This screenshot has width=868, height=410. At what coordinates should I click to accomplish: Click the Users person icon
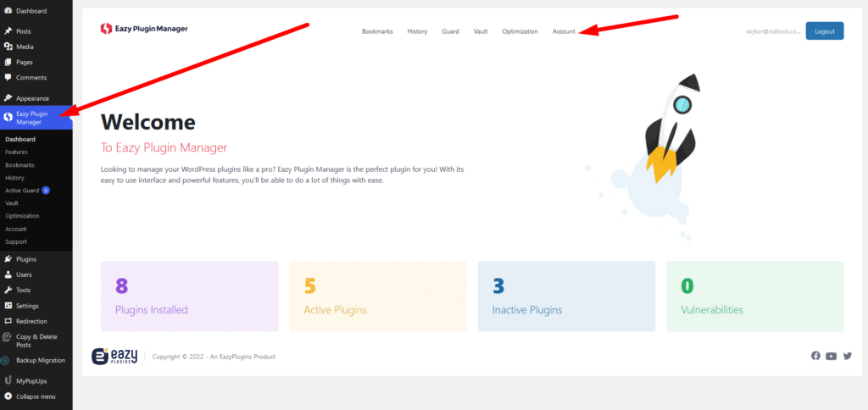click(8, 274)
